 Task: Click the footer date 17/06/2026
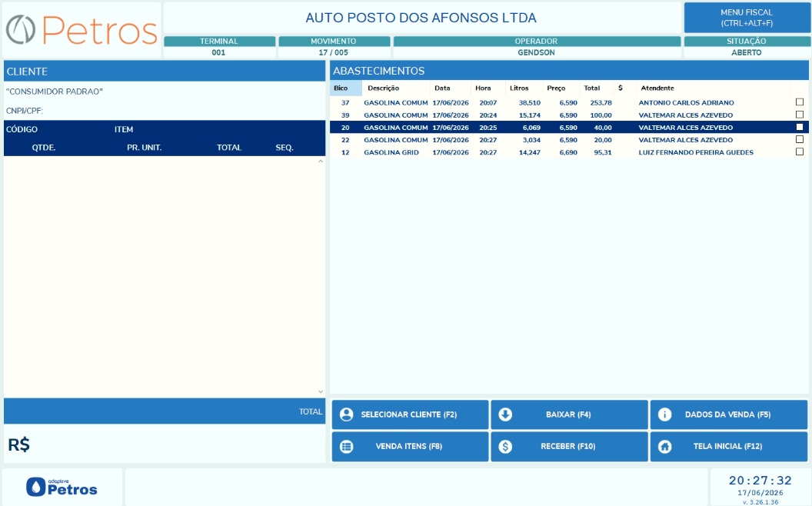(x=760, y=492)
